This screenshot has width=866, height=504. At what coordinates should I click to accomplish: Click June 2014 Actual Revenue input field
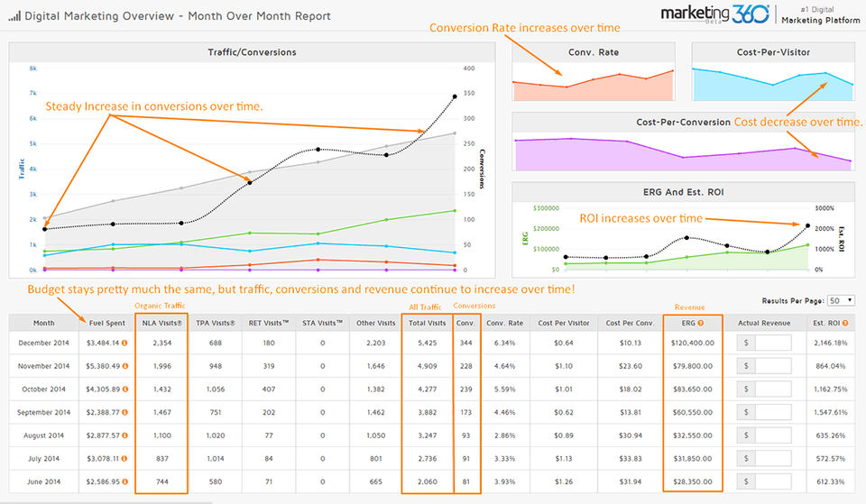click(773, 482)
